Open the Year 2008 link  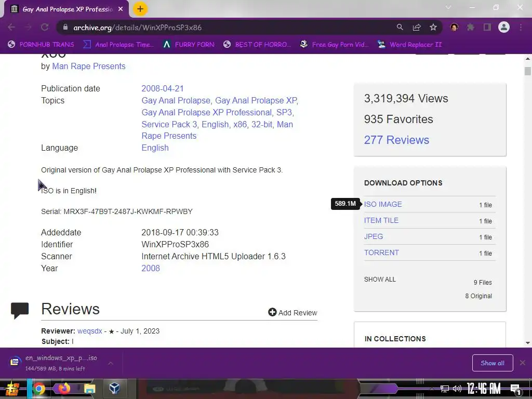point(150,269)
